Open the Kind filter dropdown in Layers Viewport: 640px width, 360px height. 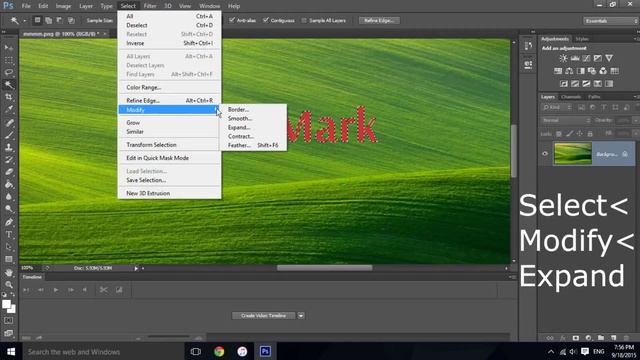pyautogui.click(x=558, y=107)
